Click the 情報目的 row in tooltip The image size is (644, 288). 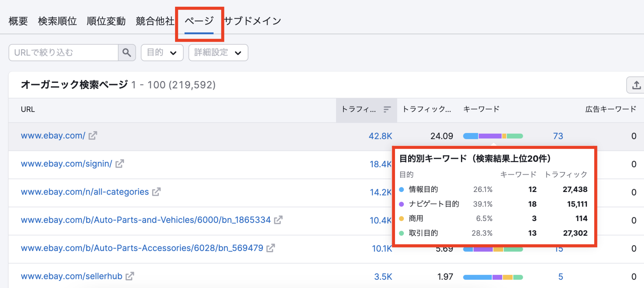pos(493,189)
